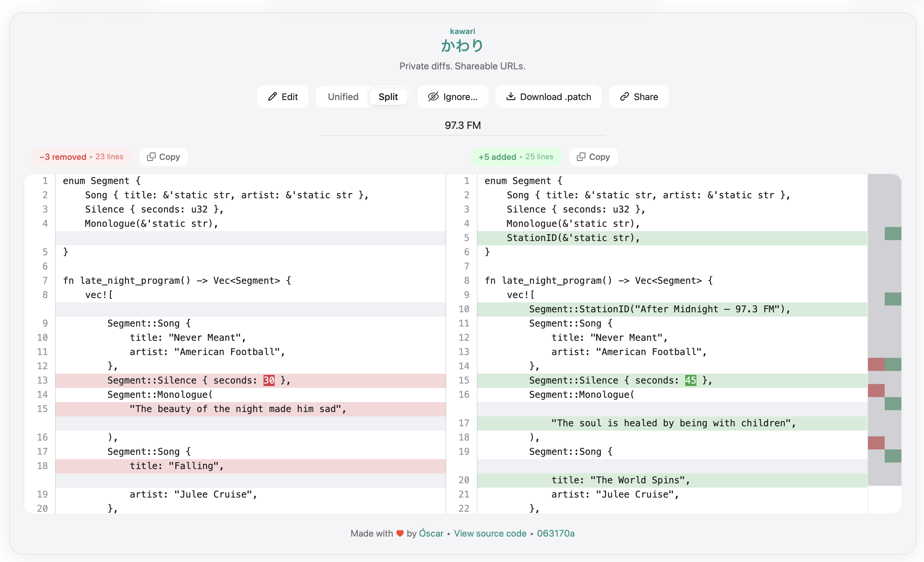Click the Share button

[638, 97]
